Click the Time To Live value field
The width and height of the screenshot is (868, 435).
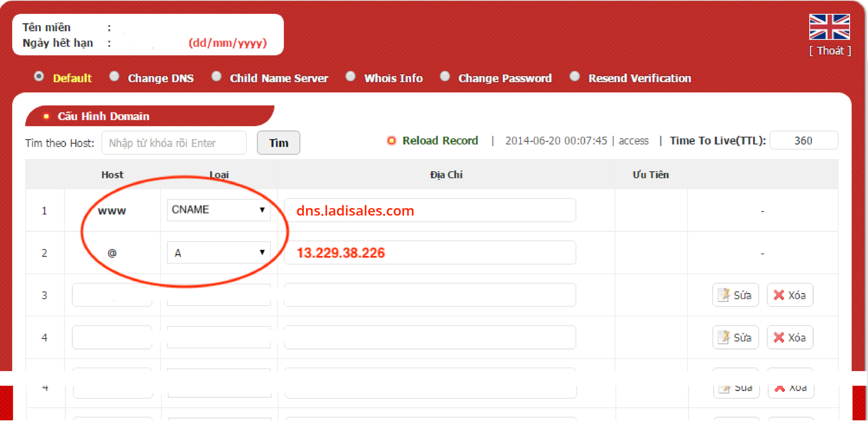[804, 140]
